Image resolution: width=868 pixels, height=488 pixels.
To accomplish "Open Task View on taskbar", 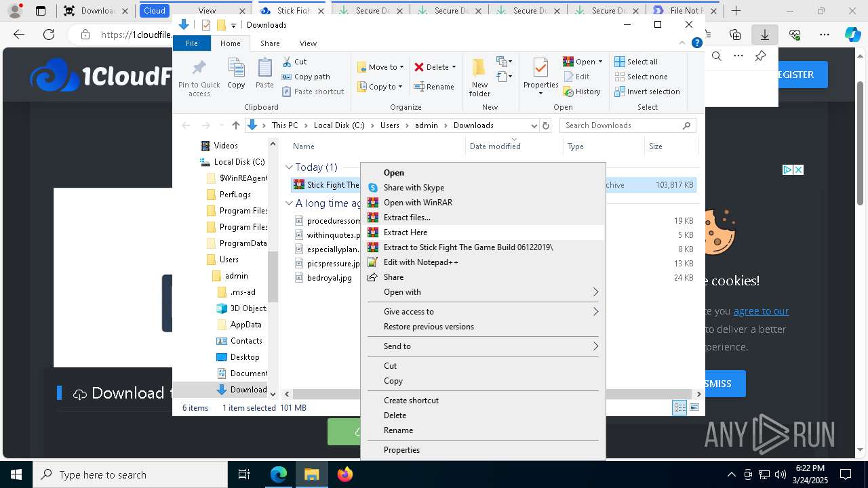I will pyautogui.click(x=245, y=474).
